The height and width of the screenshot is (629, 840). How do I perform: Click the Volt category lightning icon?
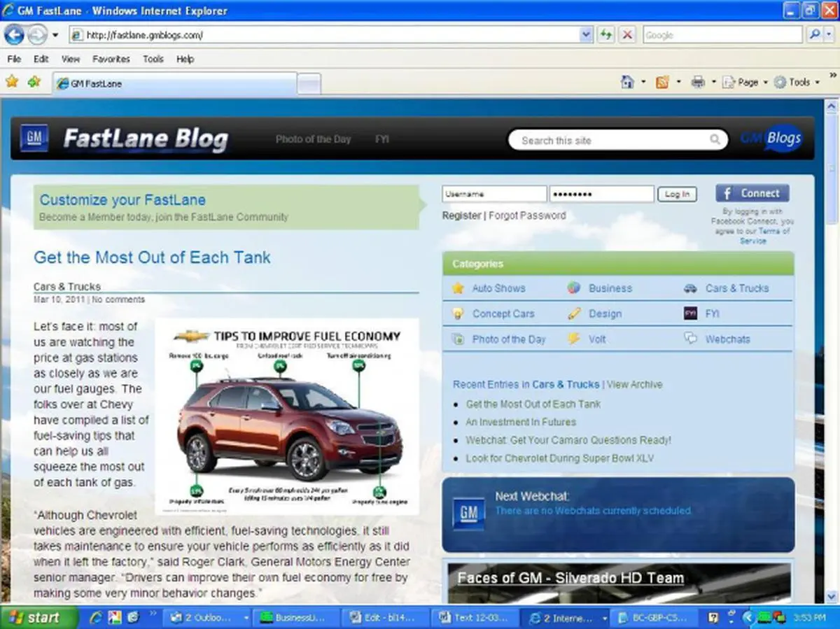click(x=574, y=339)
